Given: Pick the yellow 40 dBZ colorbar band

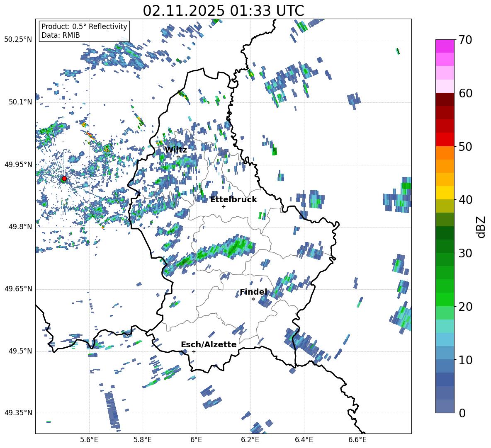Looking at the screenshot, I should 445,193.
